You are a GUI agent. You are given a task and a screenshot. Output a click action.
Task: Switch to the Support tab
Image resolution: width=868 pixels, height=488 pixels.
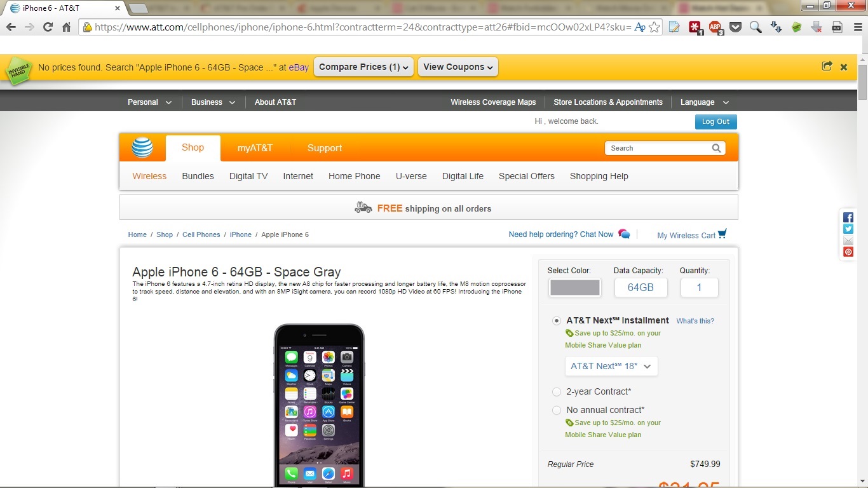[x=325, y=148]
